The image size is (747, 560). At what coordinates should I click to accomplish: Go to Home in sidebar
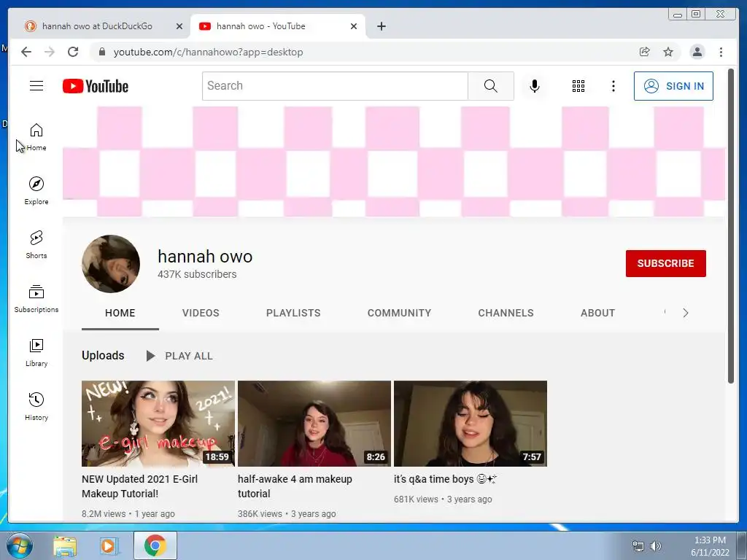click(36, 137)
